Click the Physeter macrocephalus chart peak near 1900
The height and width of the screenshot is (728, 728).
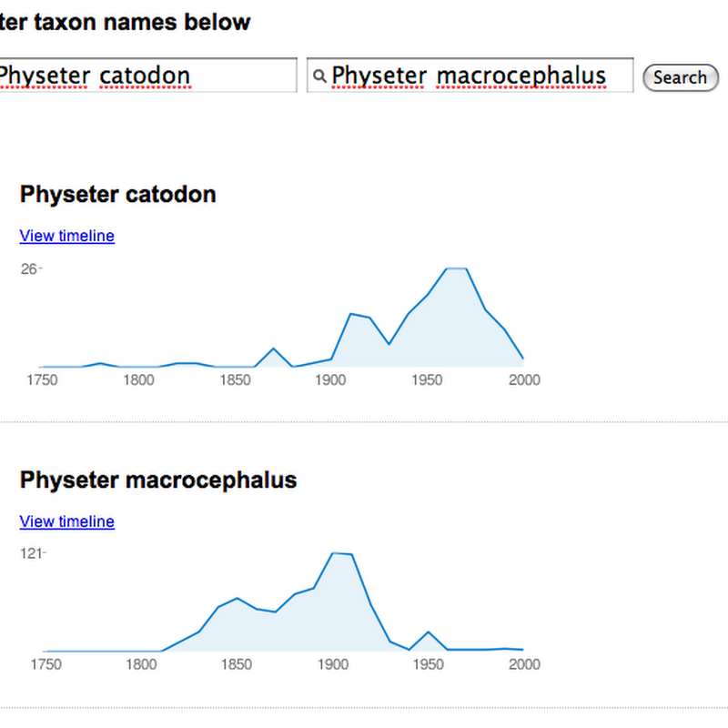point(342,553)
